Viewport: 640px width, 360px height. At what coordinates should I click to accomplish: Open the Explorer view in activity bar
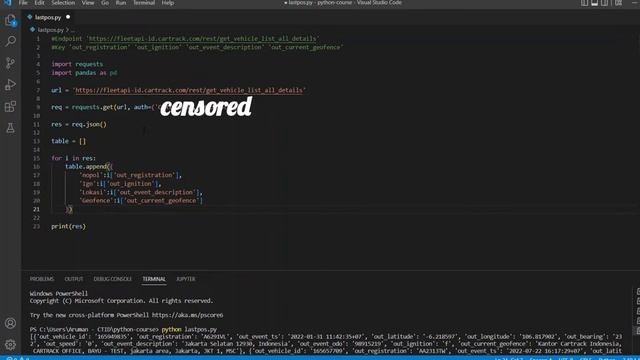tap(10, 20)
